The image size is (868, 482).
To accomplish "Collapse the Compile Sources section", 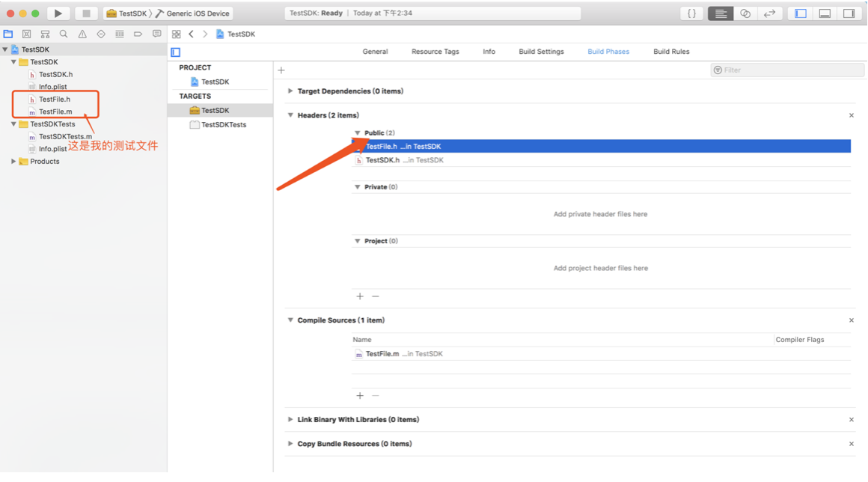I will tap(290, 320).
